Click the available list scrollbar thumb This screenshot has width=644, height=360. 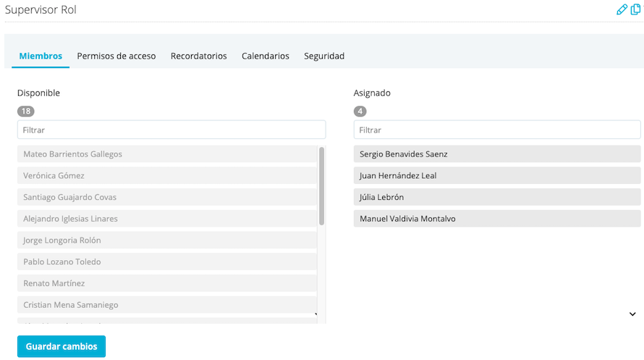tap(321, 185)
